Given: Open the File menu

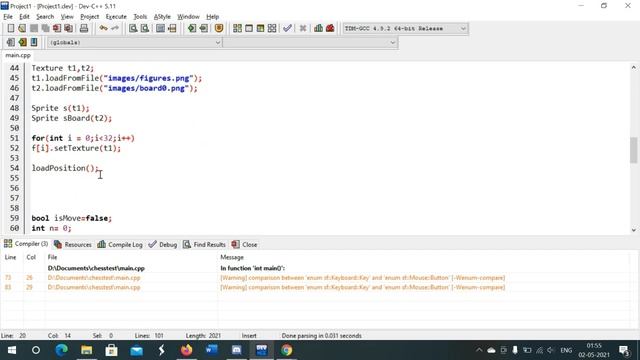Looking at the screenshot, I should point(8,17).
